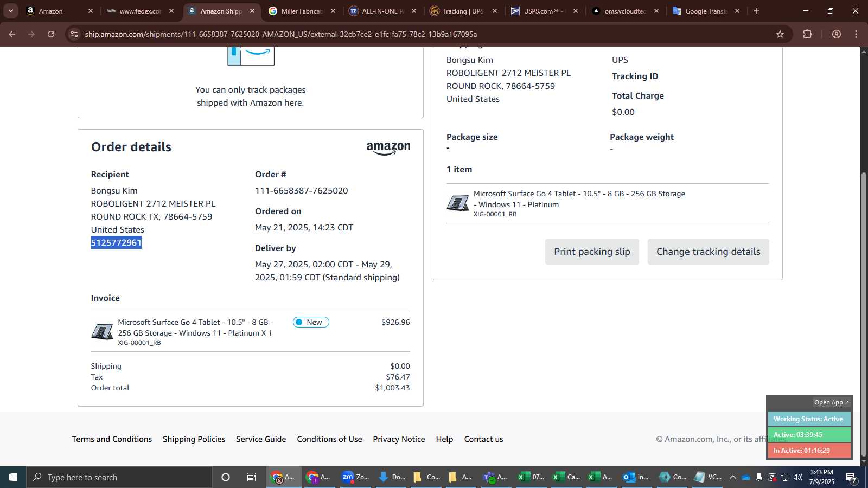Open the Excel workbook labeled 07...

click(x=530, y=477)
